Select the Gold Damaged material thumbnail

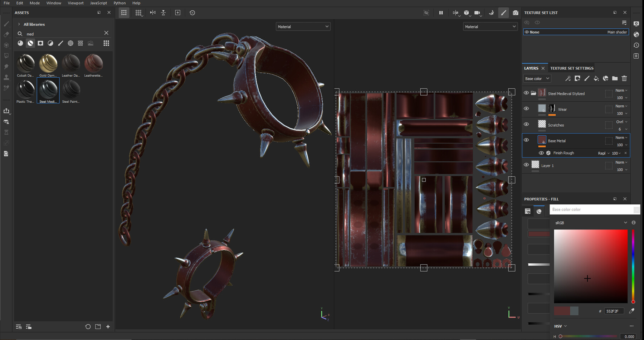click(x=48, y=65)
